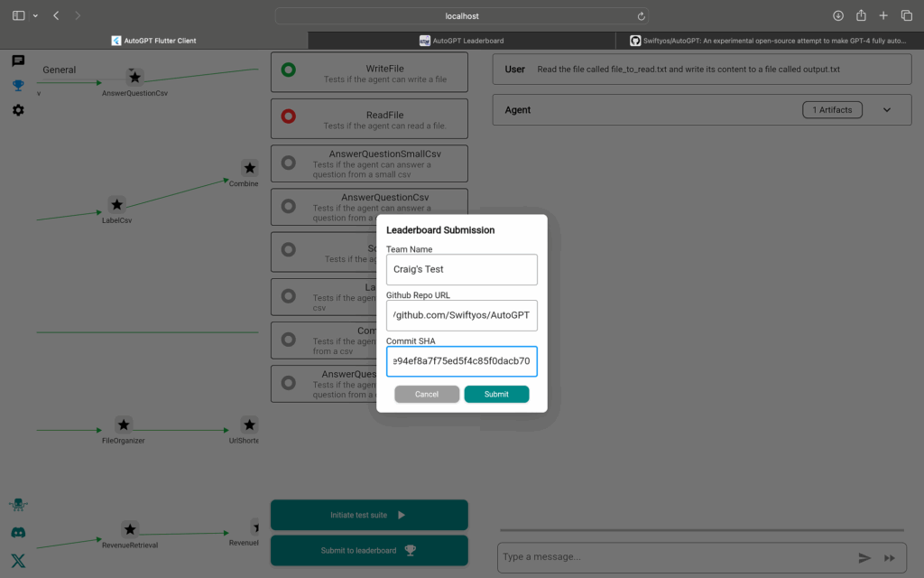Click the red status circle on ReadFile
The image size is (924, 578).
pos(289,117)
